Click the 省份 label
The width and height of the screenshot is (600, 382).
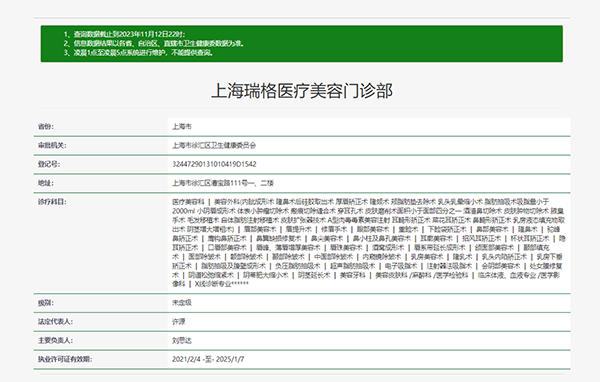pyautogui.click(x=46, y=126)
